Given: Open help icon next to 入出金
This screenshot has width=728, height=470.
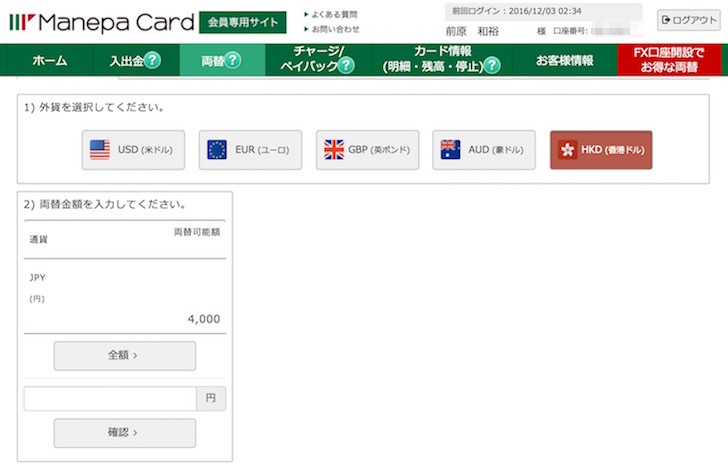Looking at the screenshot, I should click(x=152, y=60).
